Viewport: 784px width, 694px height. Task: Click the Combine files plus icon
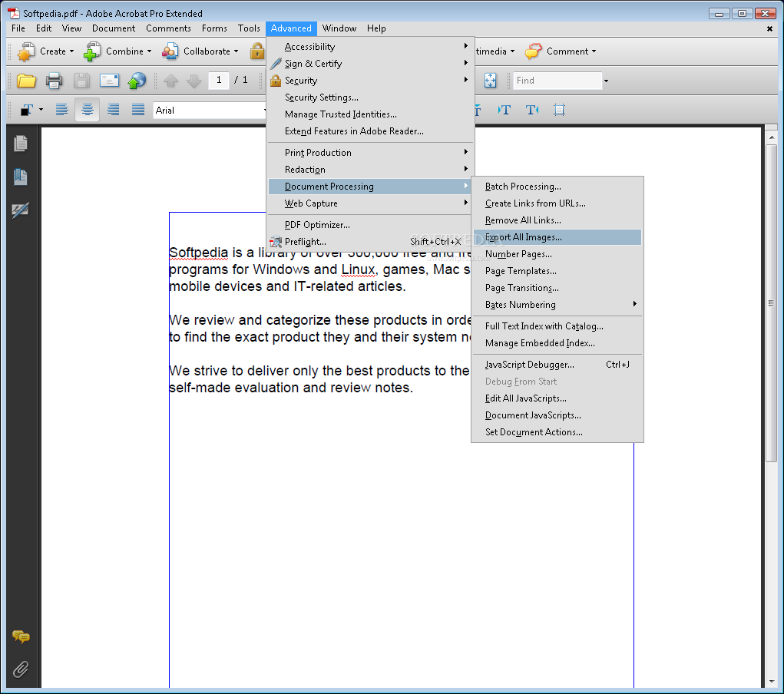click(92, 51)
